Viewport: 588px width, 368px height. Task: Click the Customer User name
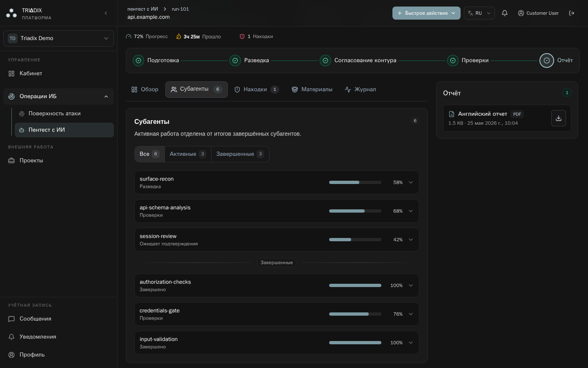tap(542, 13)
